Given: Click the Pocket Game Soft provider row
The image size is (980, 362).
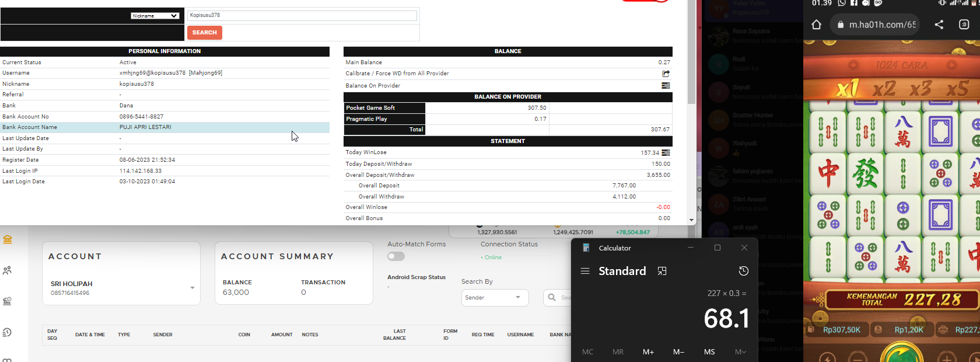Looking at the screenshot, I should [508, 108].
